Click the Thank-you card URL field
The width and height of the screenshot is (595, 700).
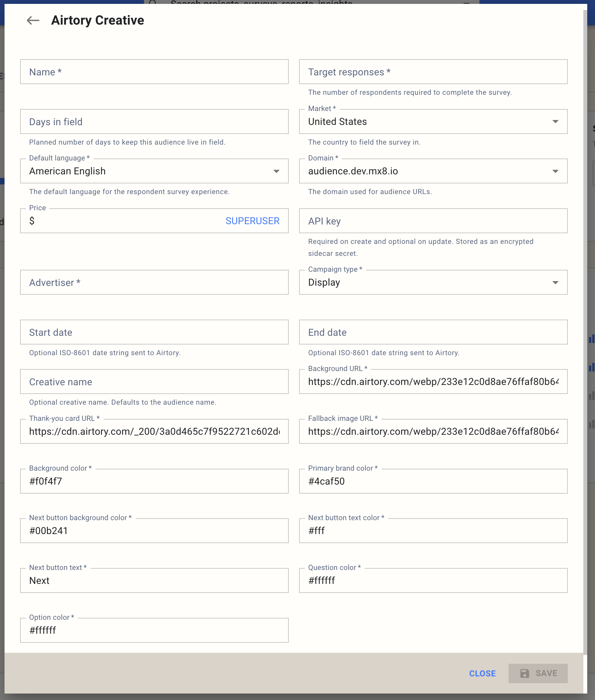[x=154, y=432]
